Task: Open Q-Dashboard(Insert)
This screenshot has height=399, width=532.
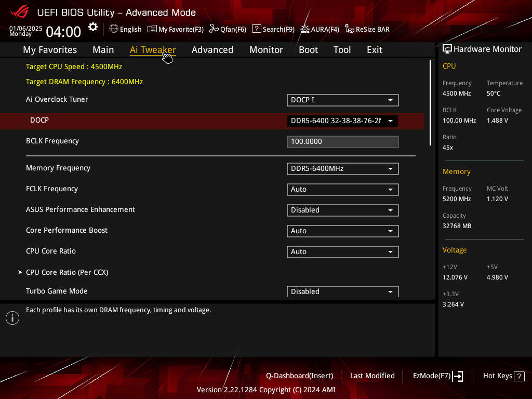Action: coord(300,376)
